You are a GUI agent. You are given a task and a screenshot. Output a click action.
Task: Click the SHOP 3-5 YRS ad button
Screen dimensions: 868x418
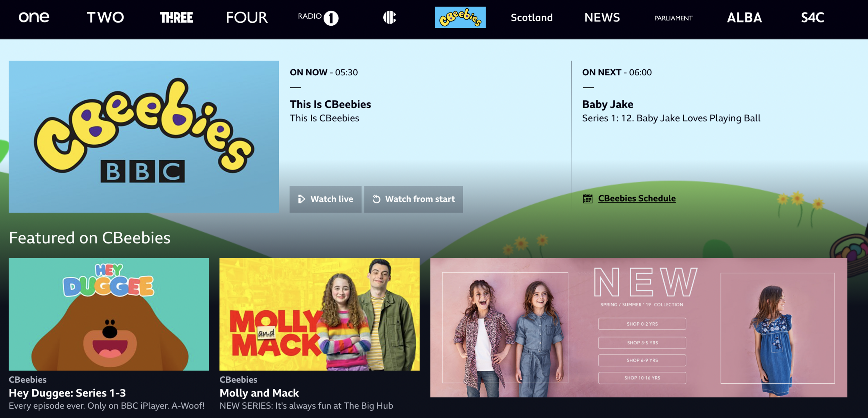[x=642, y=342]
